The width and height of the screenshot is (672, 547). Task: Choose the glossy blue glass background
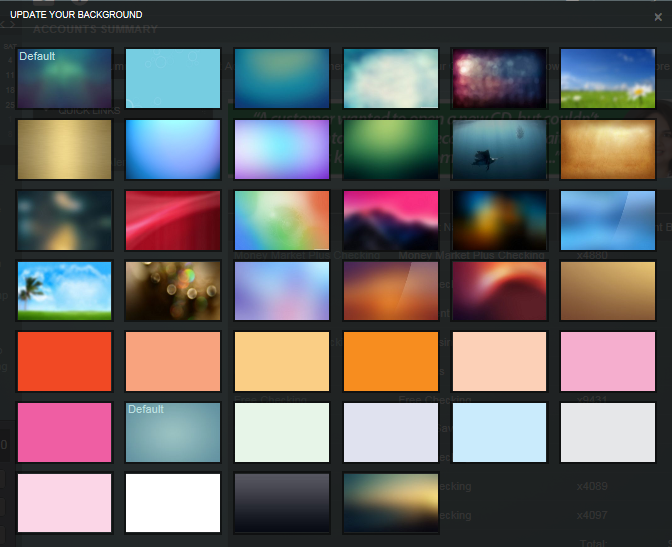[608, 220]
